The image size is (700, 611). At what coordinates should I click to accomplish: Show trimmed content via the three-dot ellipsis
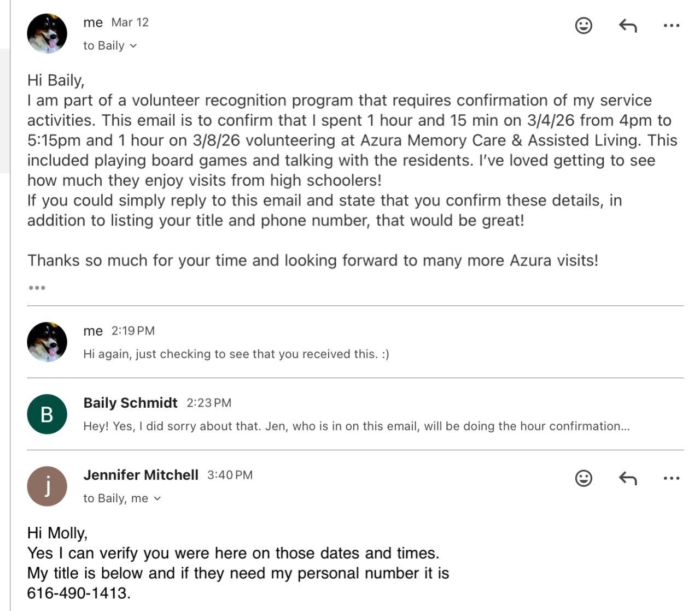[x=37, y=287]
